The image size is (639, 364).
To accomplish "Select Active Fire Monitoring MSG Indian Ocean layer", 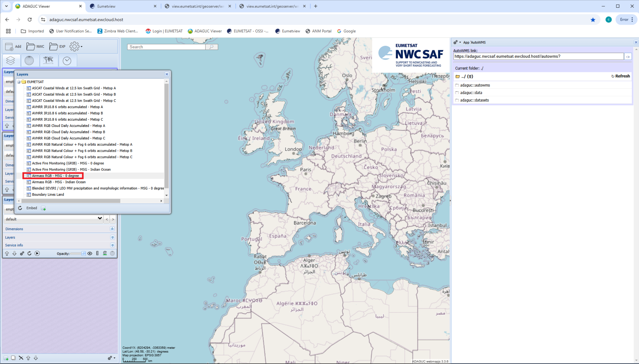I will tap(71, 169).
